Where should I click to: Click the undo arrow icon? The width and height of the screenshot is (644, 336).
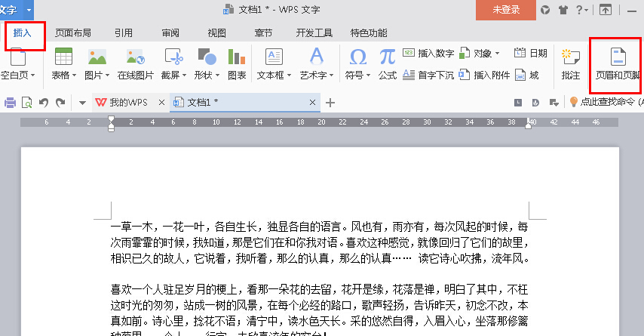click(44, 103)
